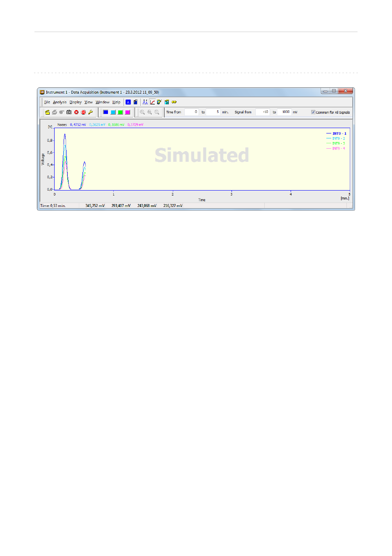
Task: Click the grayed pointing-hand icon
Action: [x=62, y=112]
